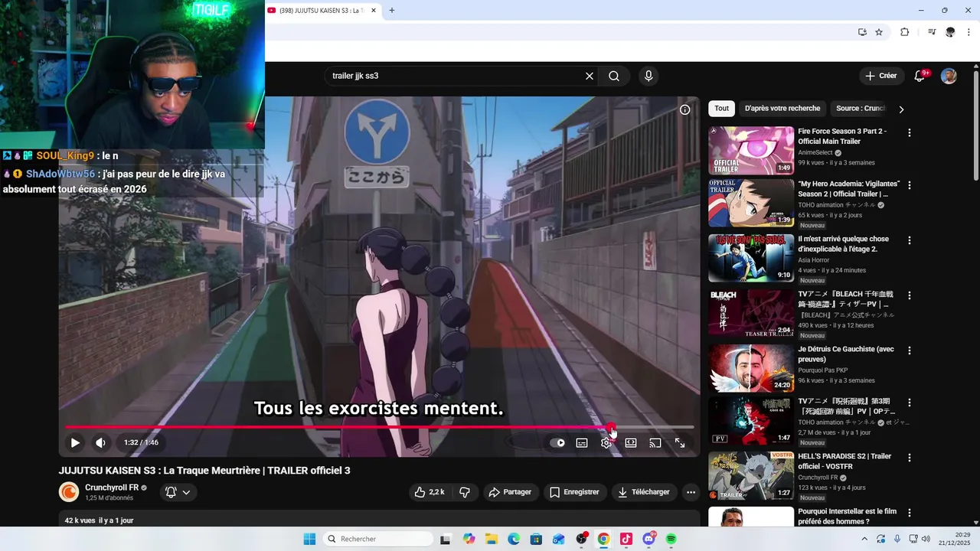Click the Partager share button

coord(510,492)
